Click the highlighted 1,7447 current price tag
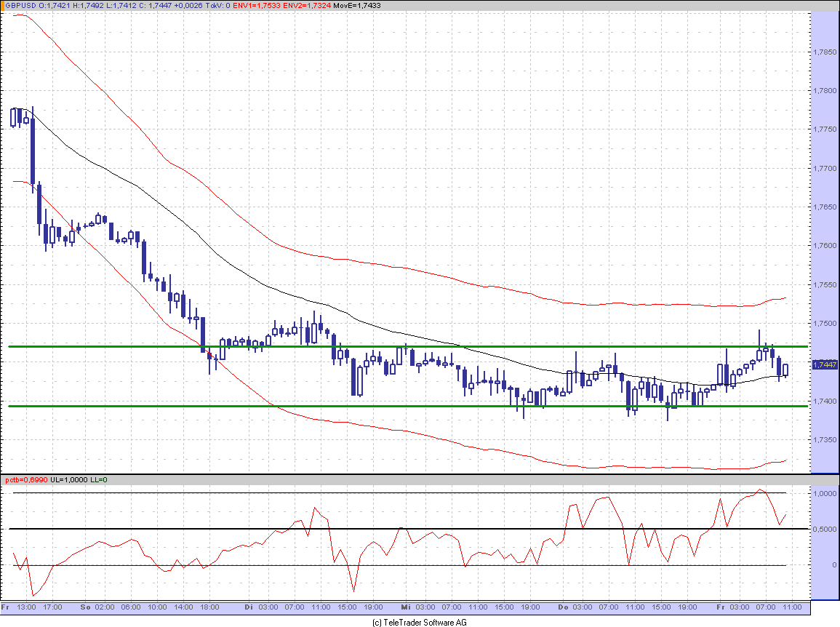Image resolution: width=840 pixels, height=627 pixels. pyautogui.click(x=825, y=364)
